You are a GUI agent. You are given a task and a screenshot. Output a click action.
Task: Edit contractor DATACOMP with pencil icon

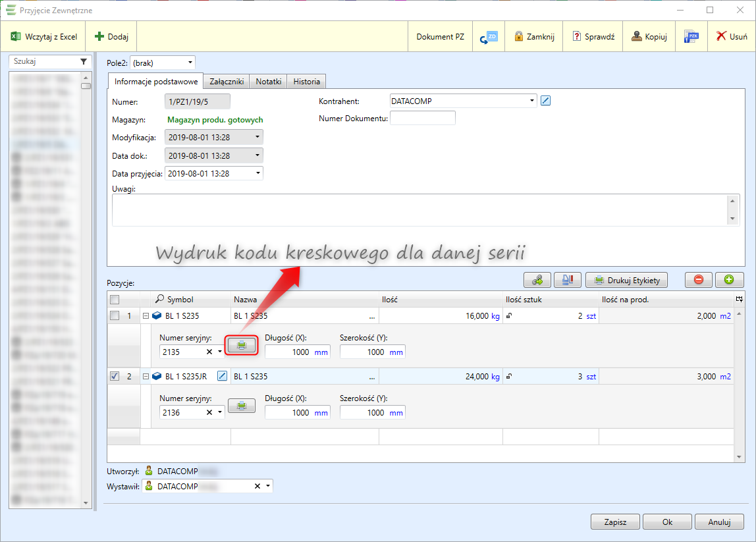(545, 101)
